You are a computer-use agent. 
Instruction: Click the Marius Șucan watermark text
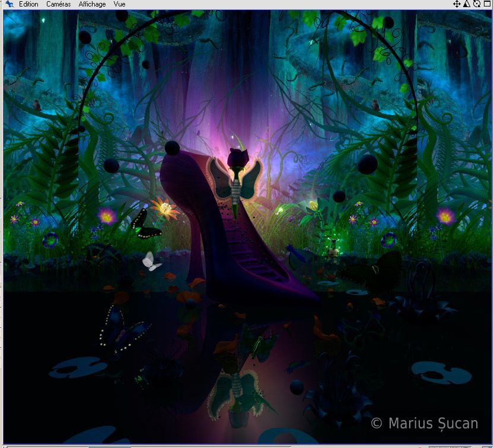[425, 423]
